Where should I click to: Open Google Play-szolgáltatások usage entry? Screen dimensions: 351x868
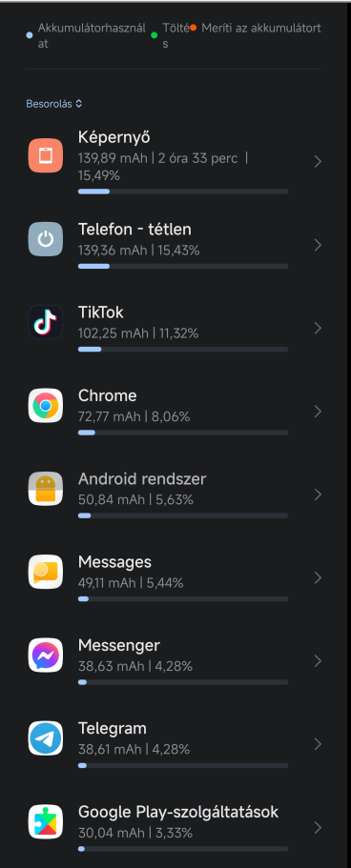coord(175,828)
